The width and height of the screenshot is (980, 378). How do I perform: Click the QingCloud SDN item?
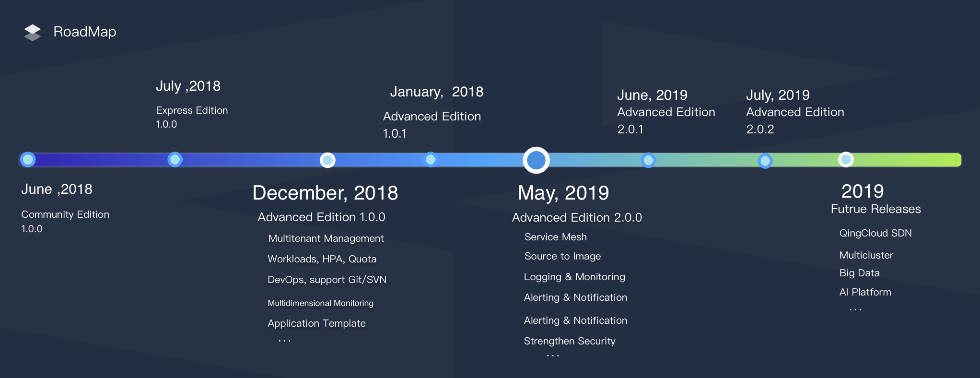tap(875, 233)
